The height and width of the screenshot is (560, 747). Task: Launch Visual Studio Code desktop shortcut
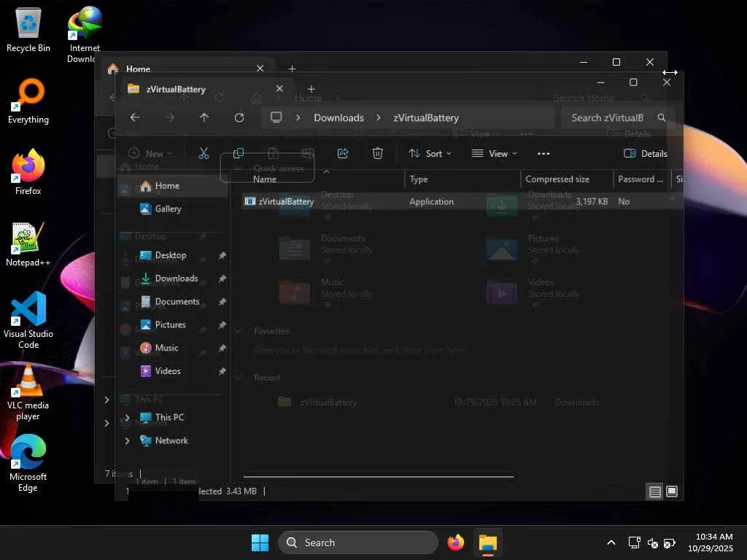point(28,320)
